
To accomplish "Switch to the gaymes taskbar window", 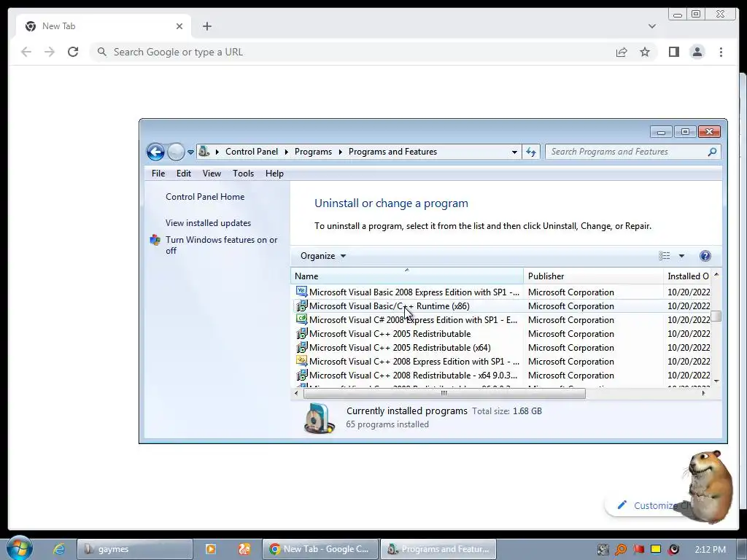I will 135,549.
